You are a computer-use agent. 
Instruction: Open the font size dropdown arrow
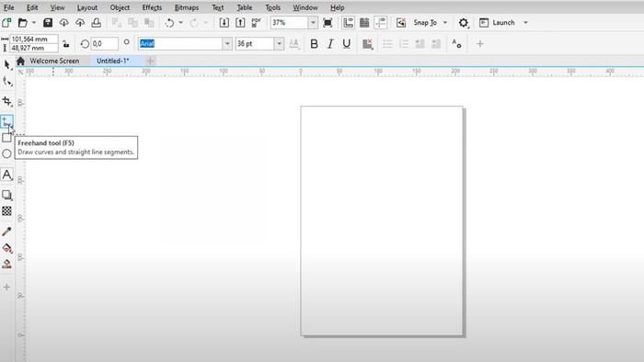(x=279, y=44)
